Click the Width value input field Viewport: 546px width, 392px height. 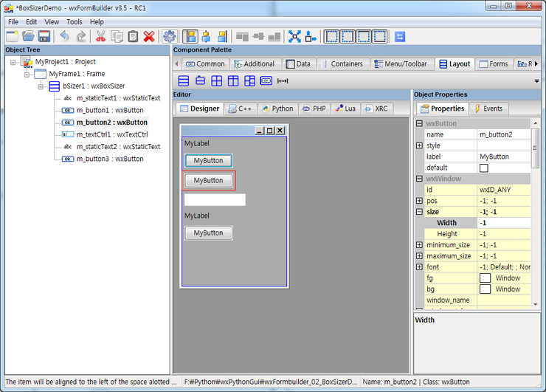[x=502, y=223]
